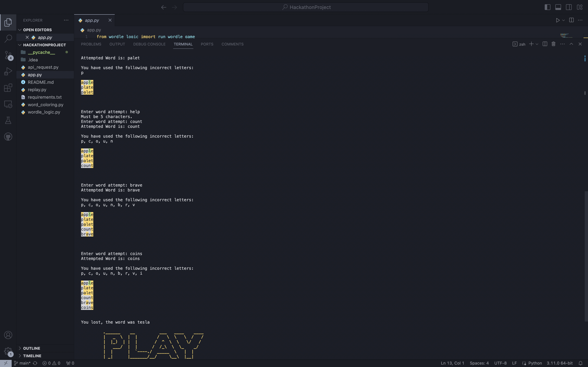The height and width of the screenshot is (367, 588).
Task: Toggle the secondary side bar layout
Action: point(569,7)
